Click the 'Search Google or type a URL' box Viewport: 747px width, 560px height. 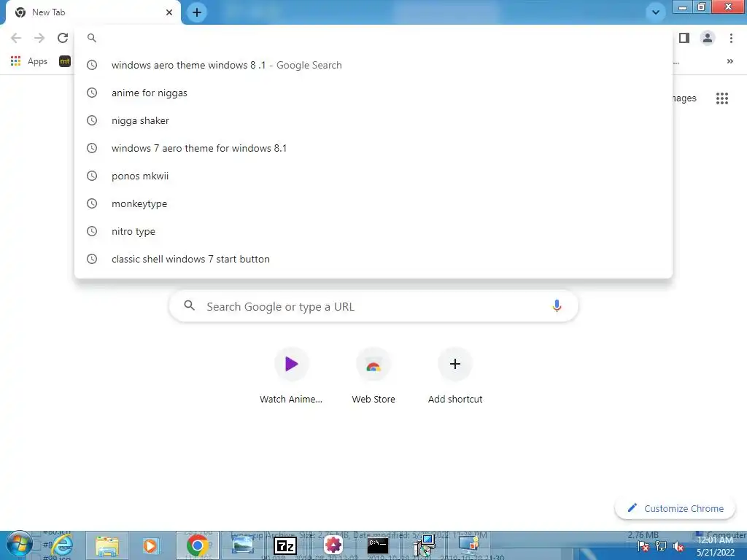point(373,306)
